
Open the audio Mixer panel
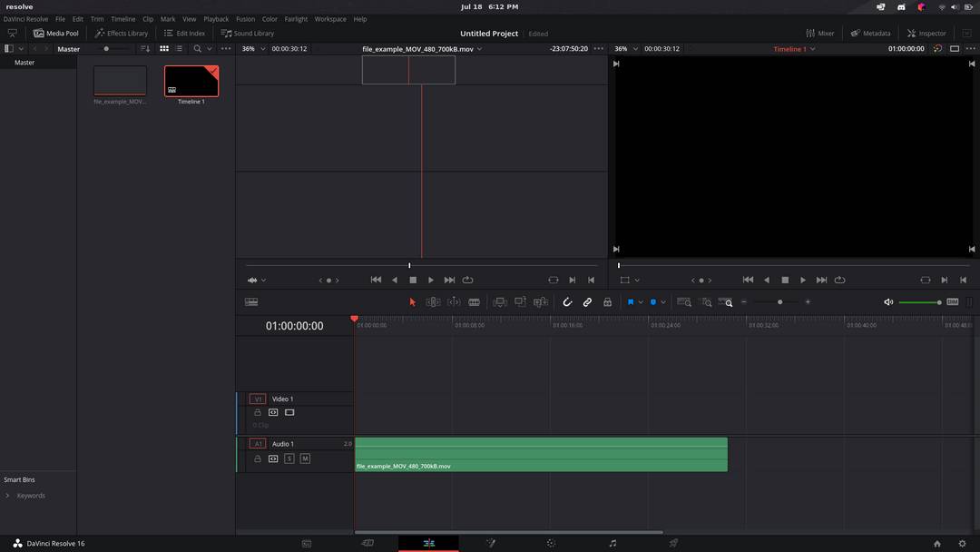pyautogui.click(x=820, y=33)
